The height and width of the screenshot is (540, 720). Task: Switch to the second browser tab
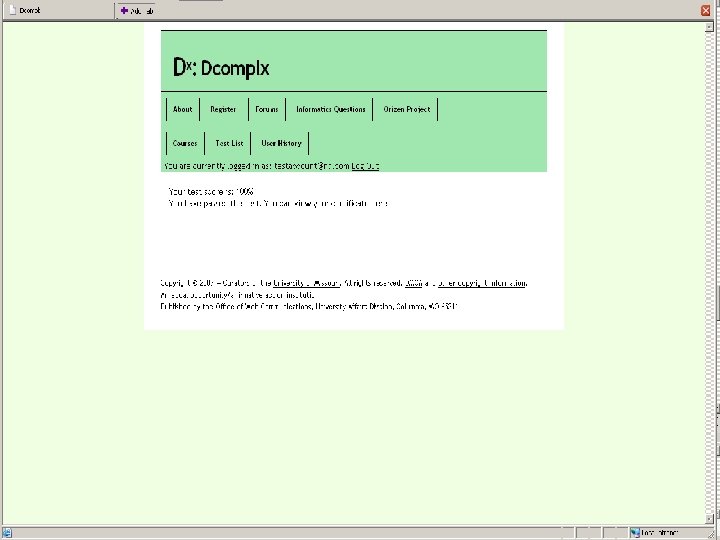[x=137, y=11]
